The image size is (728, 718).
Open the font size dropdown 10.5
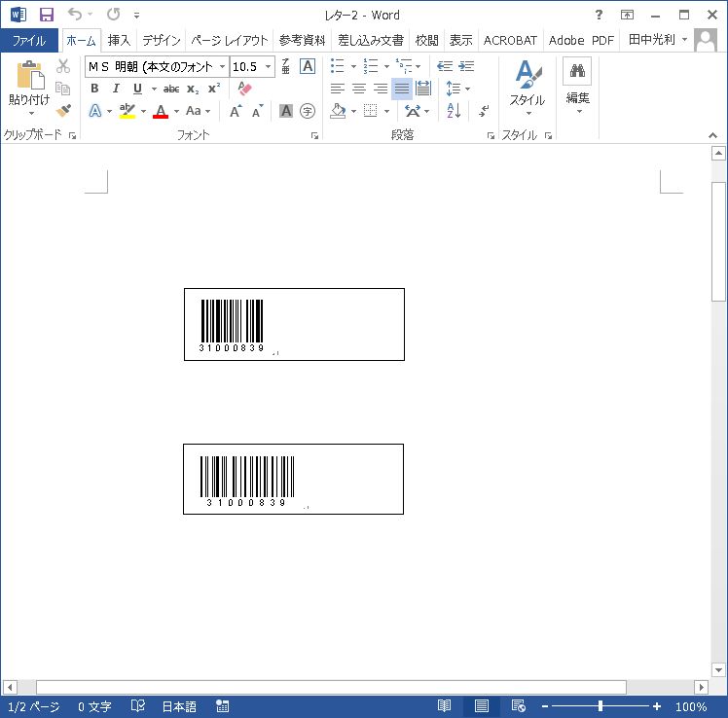coord(268,67)
